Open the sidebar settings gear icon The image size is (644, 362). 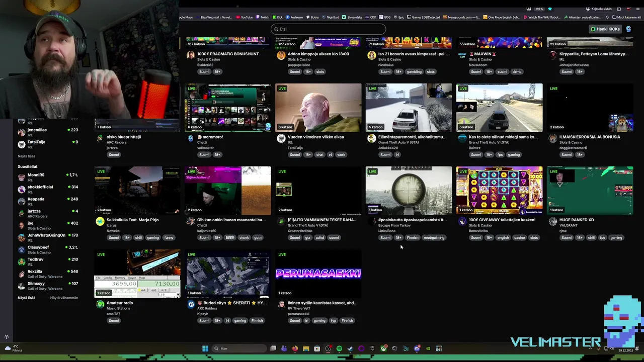tap(7, 337)
